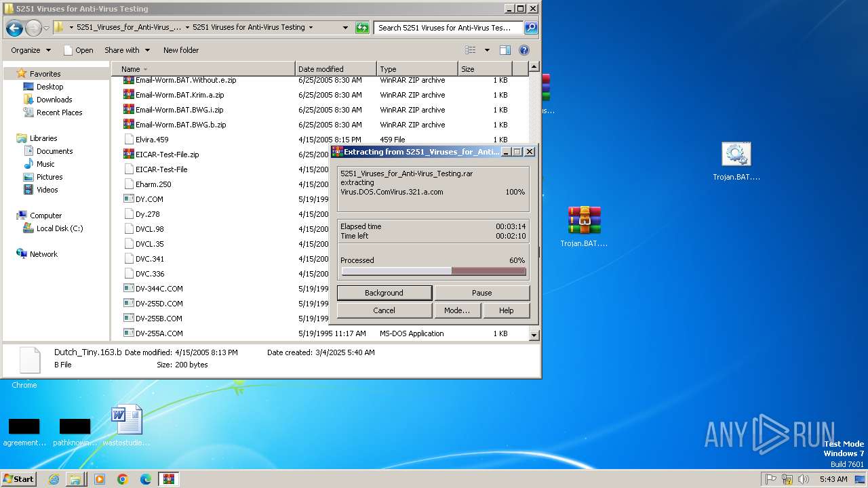Screen dimensions: 868x488
Task: Open Internet Explorer from taskbar
Action: tap(54, 479)
